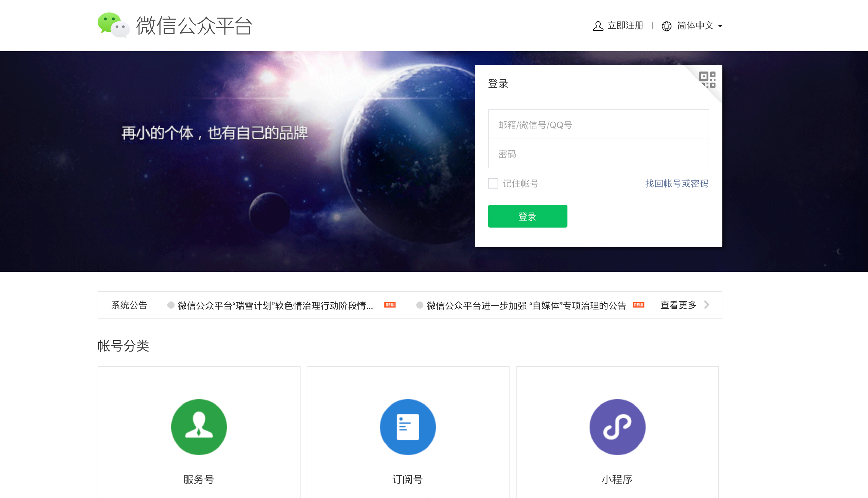The image size is (868, 498).
Task: Click the blue 订阅号 document icon
Action: click(x=408, y=427)
